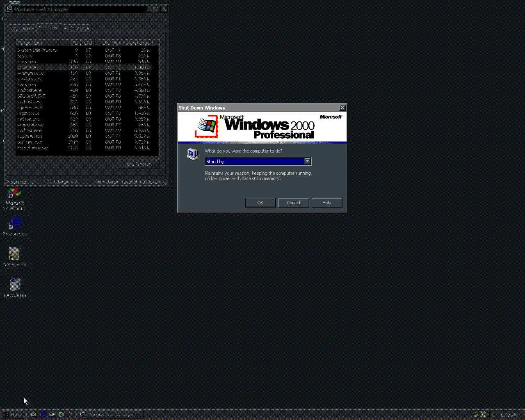The height and width of the screenshot is (420, 525).
Task: Sort by CPU Time column in Task Manager
Action: tap(109, 43)
